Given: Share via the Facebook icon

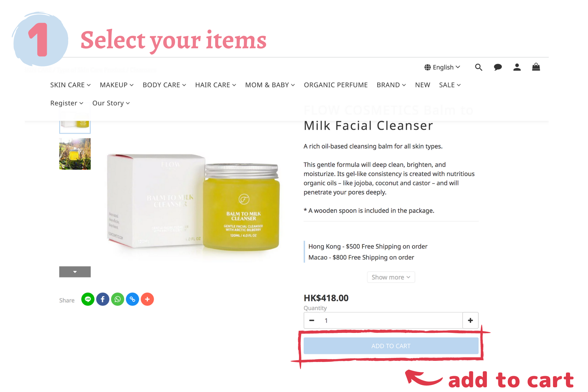Looking at the screenshot, I should [x=103, y=299].
